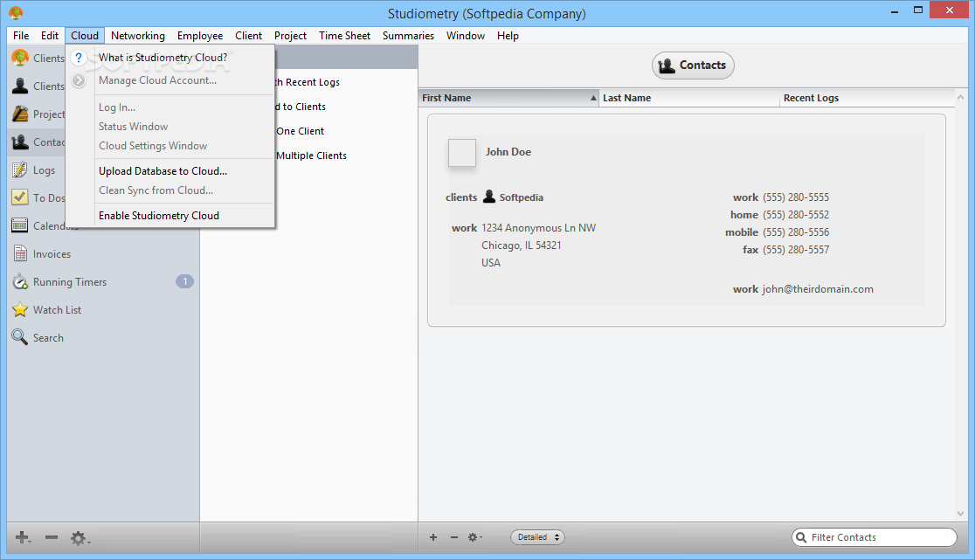Open the sidebar gear settings menu

80,538
